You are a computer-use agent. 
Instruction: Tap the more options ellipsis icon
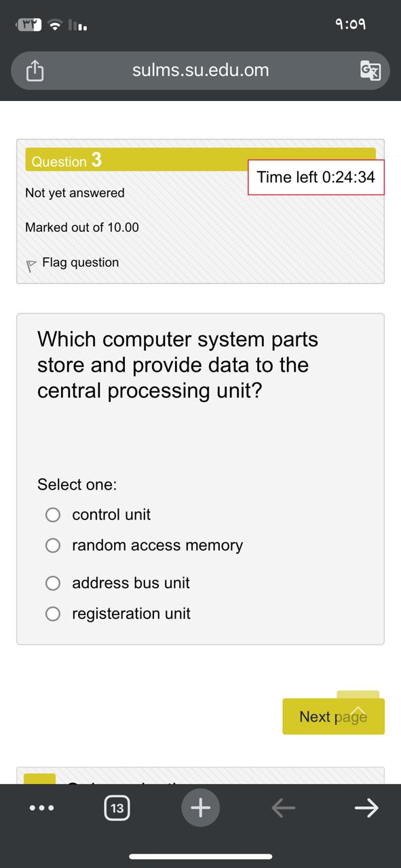point(42,808)
